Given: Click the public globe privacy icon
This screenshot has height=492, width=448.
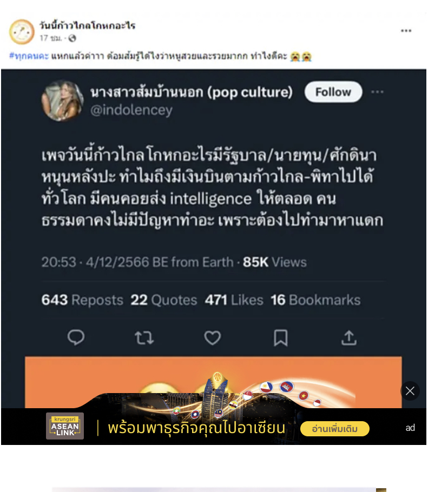Looking at the screenshot, I should click(72, 38).
